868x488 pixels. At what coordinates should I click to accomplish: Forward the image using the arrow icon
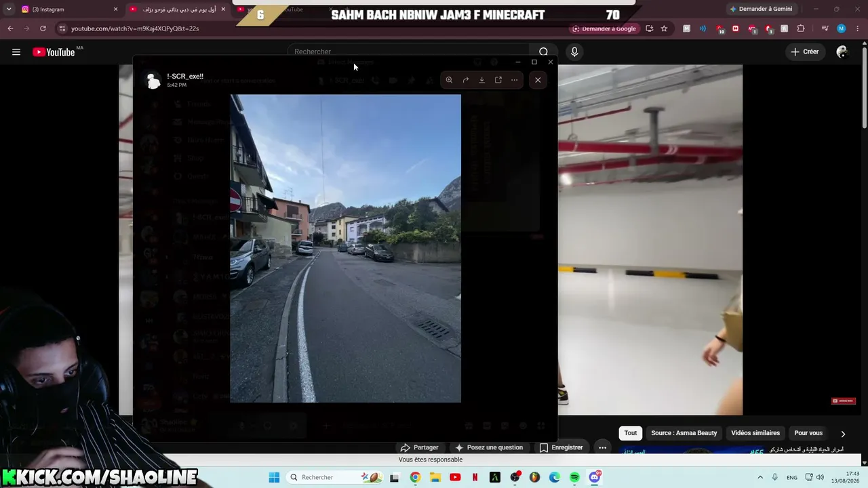[x=466, y=80]
